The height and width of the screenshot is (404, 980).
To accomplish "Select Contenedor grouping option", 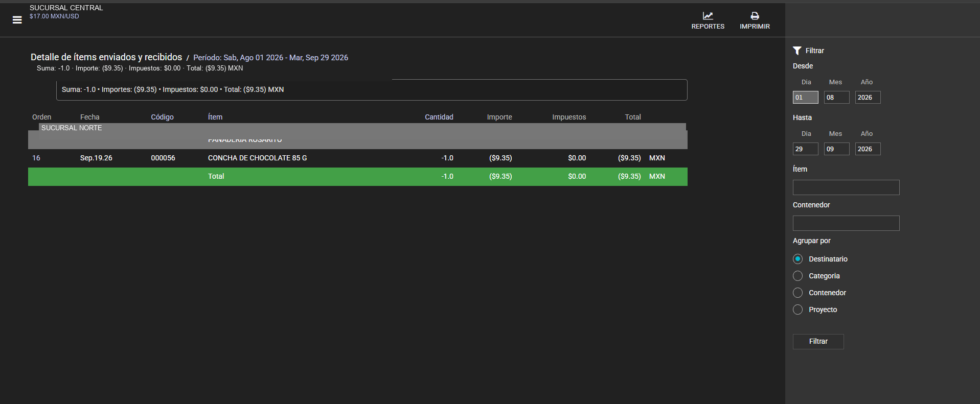I will click(x=797, y=293).
